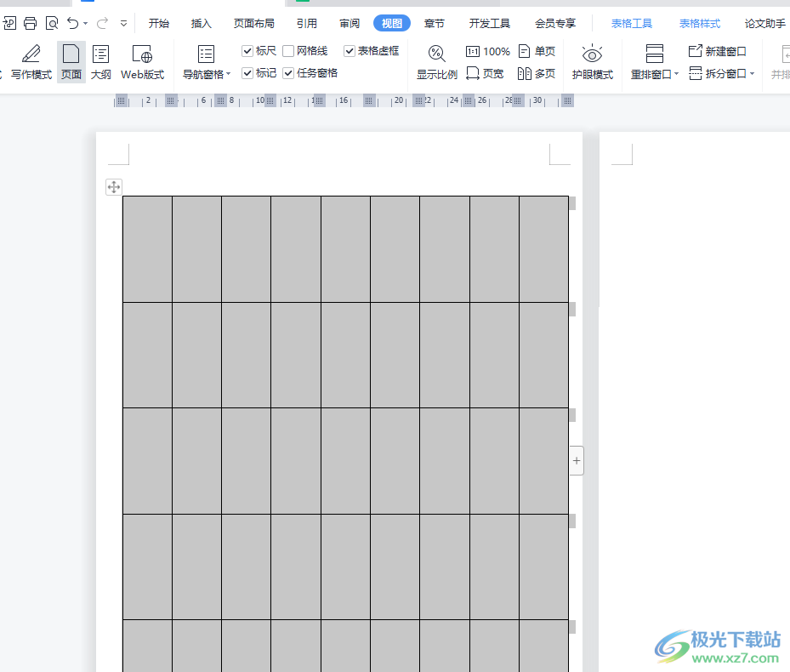Open the 会员专享 member tab
The width and height of the screenshot is (790, 672).
pos(555,23)
